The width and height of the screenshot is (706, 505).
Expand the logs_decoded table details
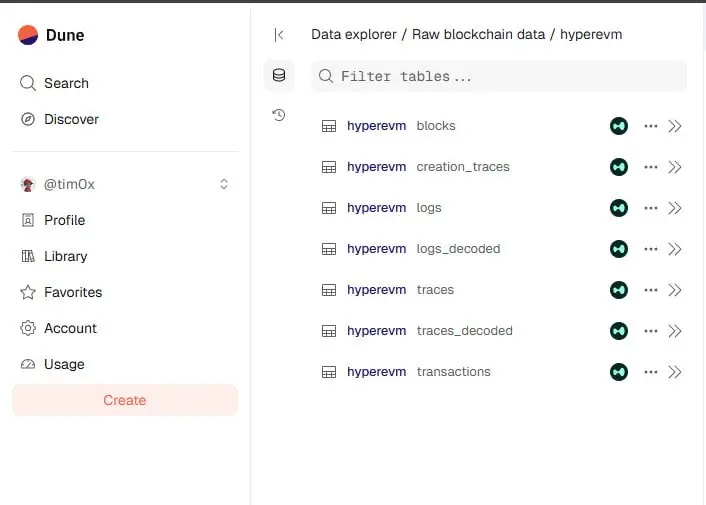pyautogui.click(x=675, y=249)
